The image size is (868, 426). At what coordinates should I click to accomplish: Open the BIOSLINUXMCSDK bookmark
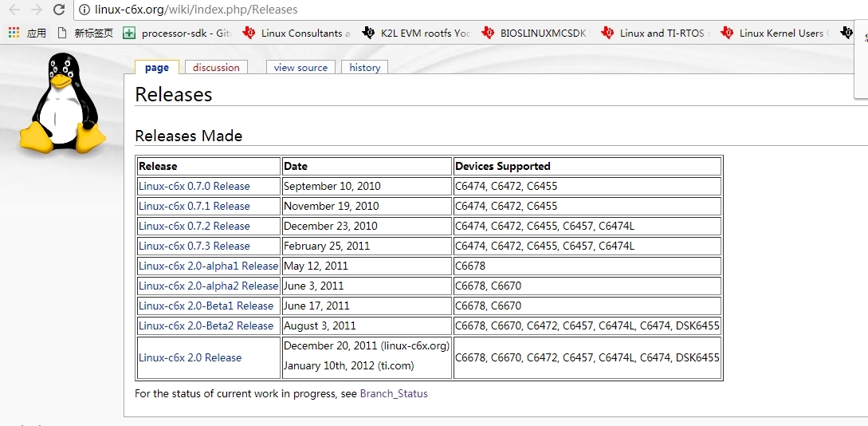tap(534, 33)
